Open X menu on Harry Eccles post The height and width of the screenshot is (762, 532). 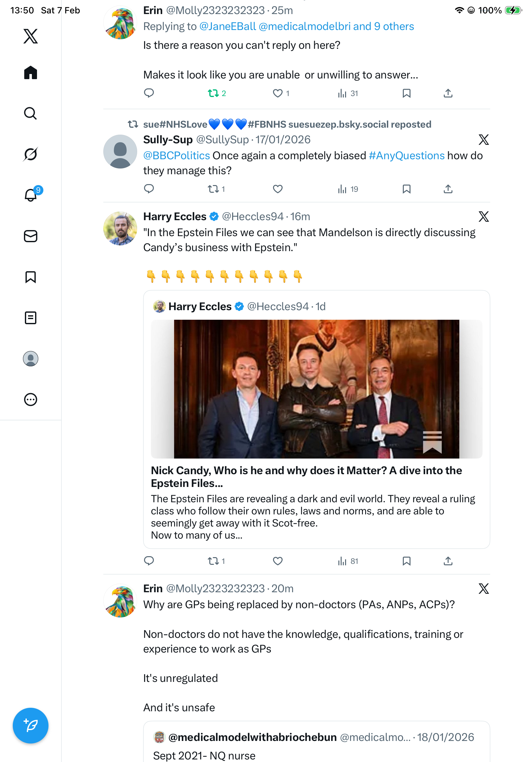coord(484,217)
